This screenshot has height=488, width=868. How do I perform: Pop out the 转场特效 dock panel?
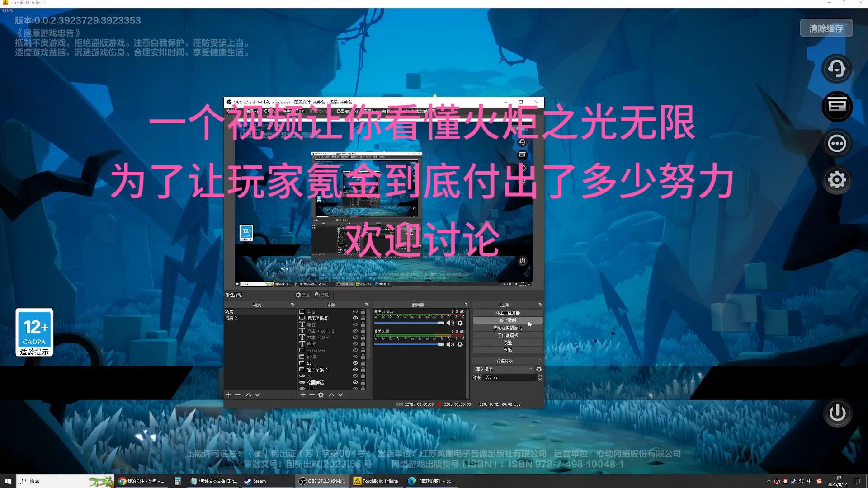point(540,361)
